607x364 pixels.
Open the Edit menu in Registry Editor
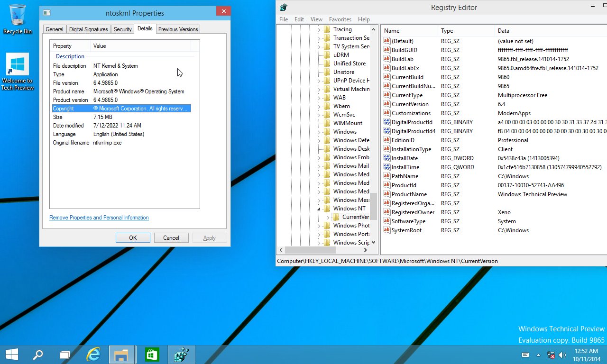pos(299,19)
